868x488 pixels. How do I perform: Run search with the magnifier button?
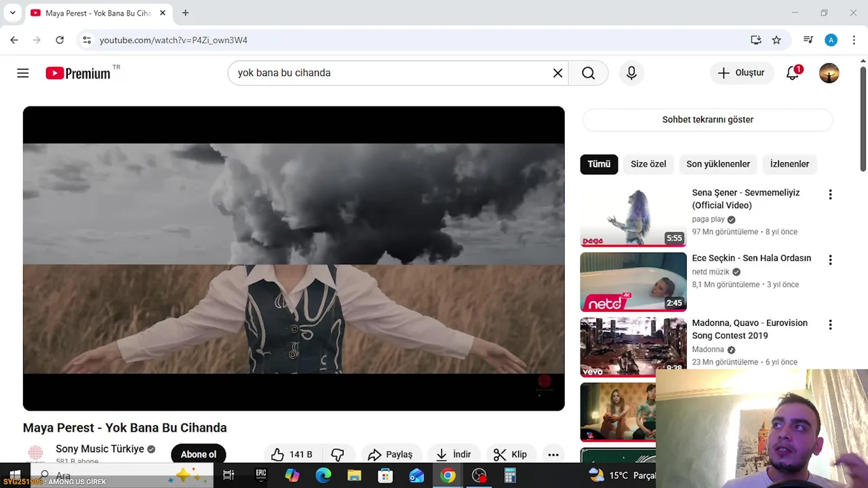[588, 73]
